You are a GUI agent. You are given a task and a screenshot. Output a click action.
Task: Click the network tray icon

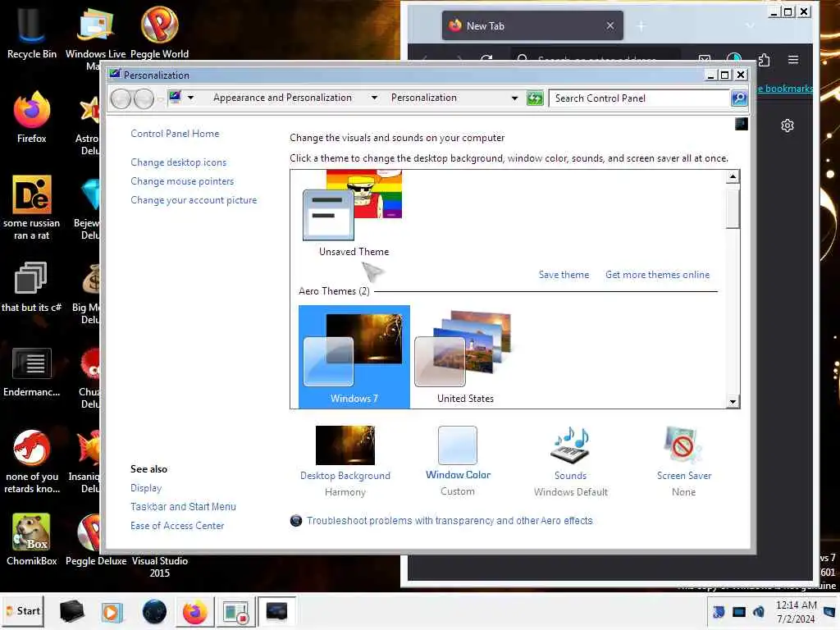click(x=739, y=611)
